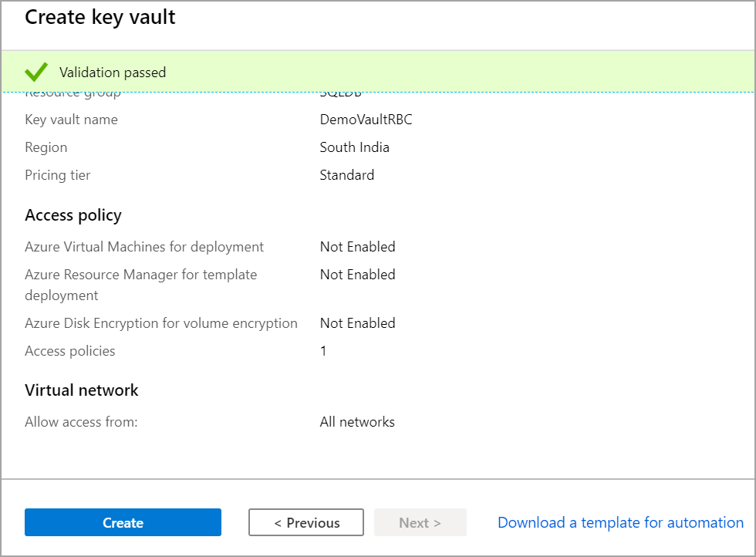The height and width of the screenshot is (557, 756).
Task: Click the Create key vault page title
Action: (100, 17)
